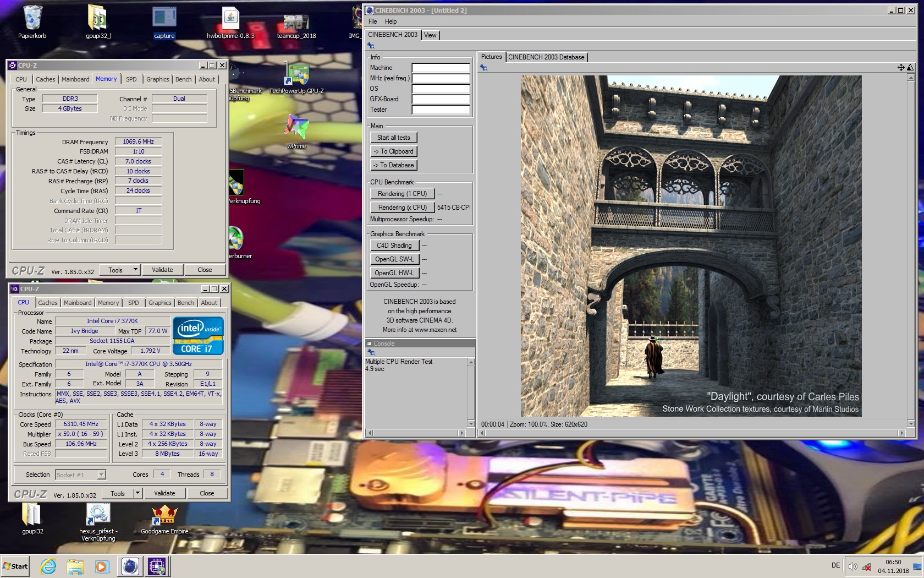Click the Console panel header

click(420, 343)
